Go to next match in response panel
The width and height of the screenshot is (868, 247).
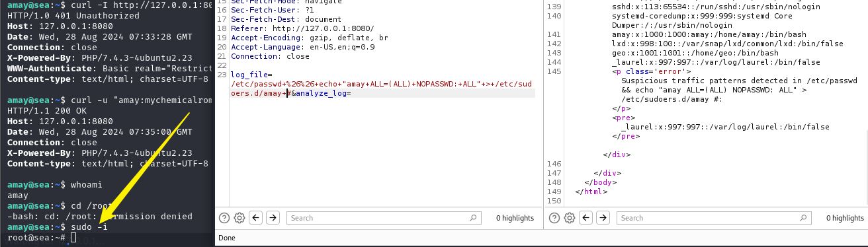point(603,218)
